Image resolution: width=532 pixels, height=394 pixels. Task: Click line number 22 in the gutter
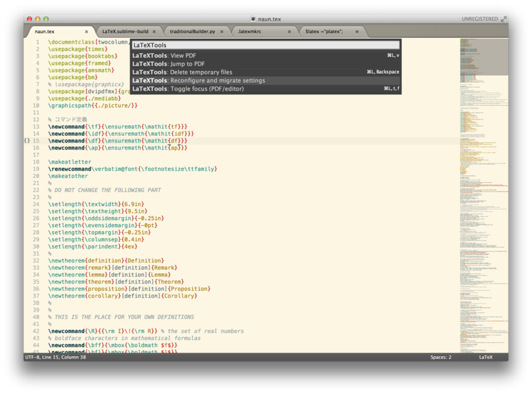tap(36, 190)
